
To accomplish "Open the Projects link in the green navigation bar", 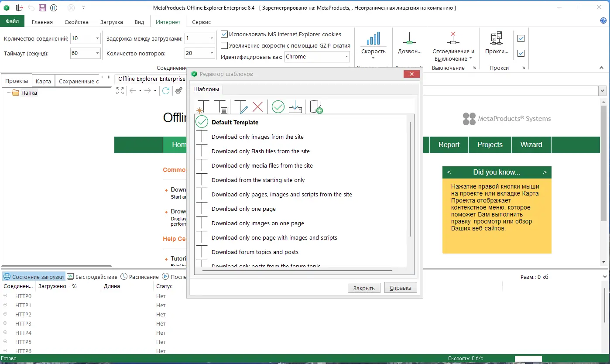I will pyautogui.click(x=490, y=145).
